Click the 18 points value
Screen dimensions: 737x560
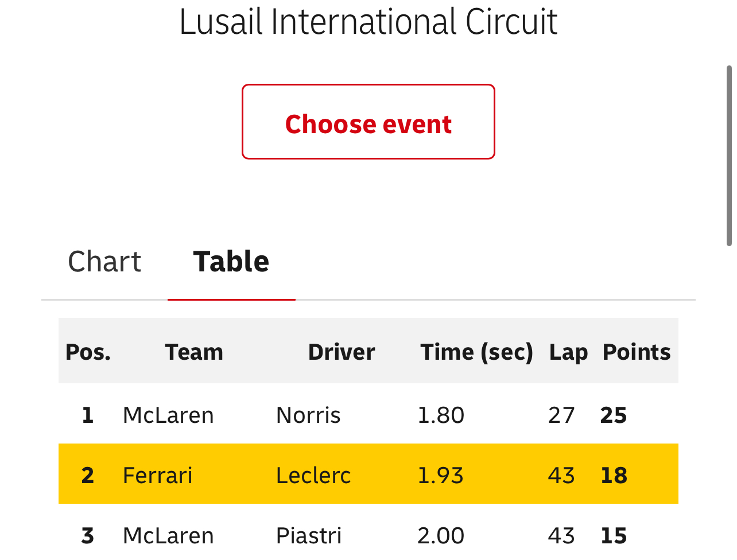(x=614, y=475)
